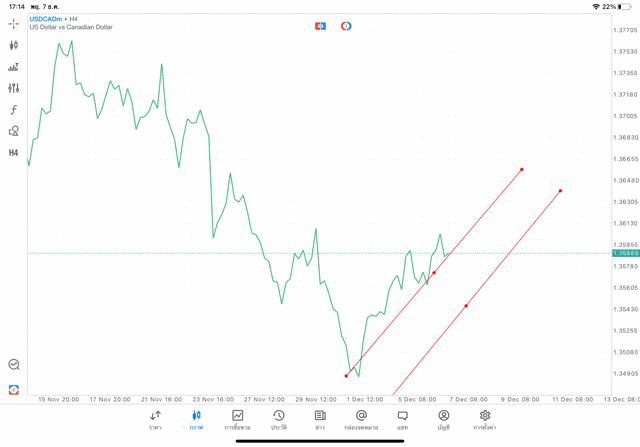This screenshot has height=447, width=640.
Task: Open the ประวัติ (history) tab
Action: 279,419
